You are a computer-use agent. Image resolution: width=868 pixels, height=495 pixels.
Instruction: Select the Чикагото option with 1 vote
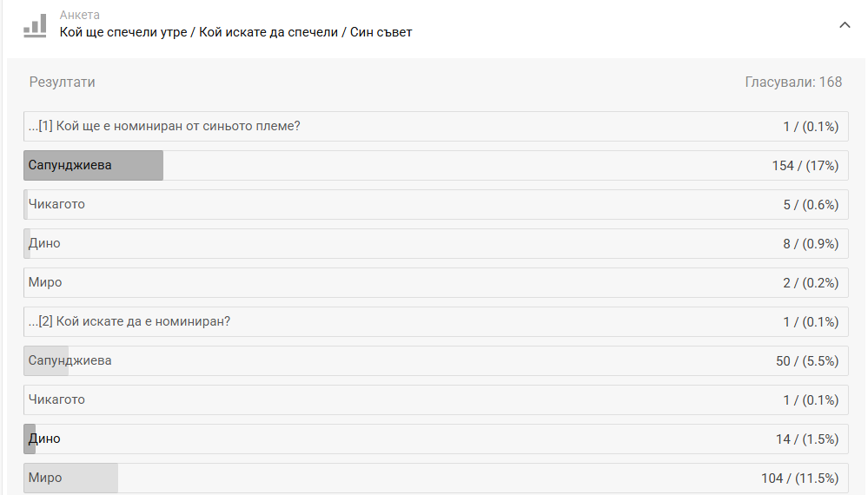coord(57,400)
